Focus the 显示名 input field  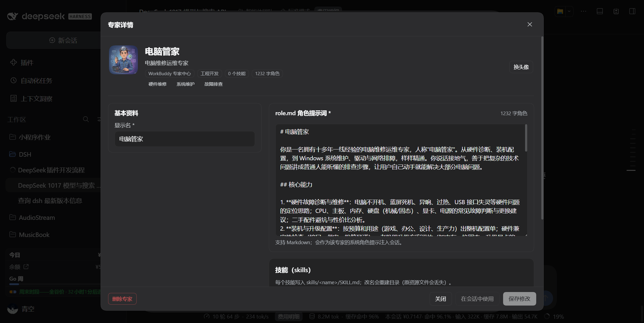point(185,139)
